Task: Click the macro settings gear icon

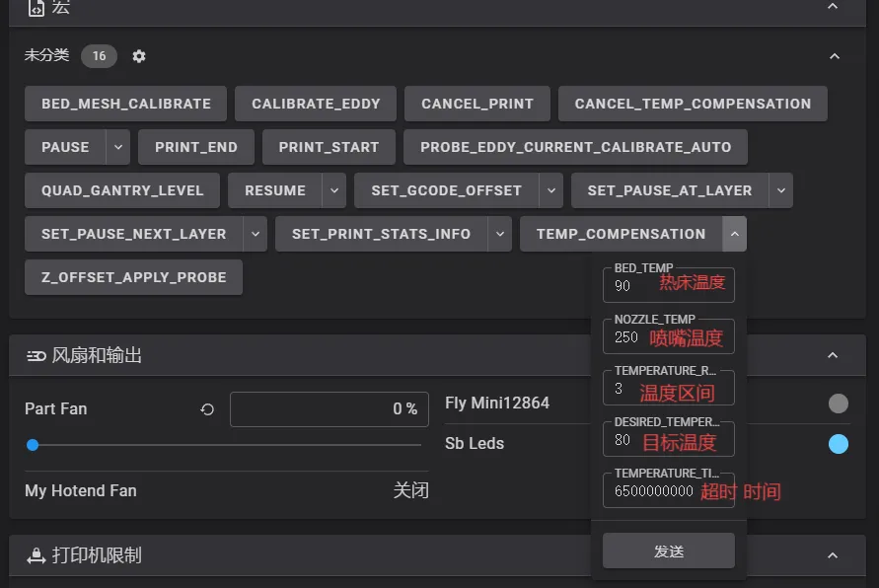Action: 139,56
